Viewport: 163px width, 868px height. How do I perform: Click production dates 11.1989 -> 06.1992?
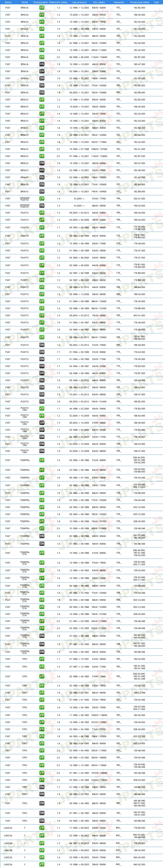click(x=79, y=715)
